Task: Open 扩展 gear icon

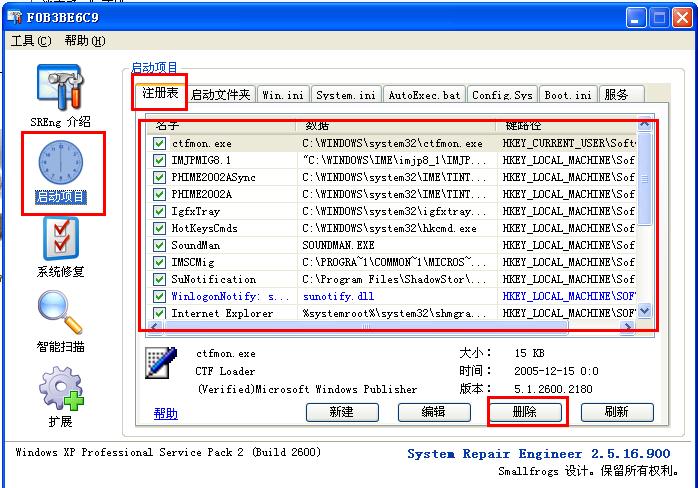Action: pyautogui.click(x=61, y=388)
